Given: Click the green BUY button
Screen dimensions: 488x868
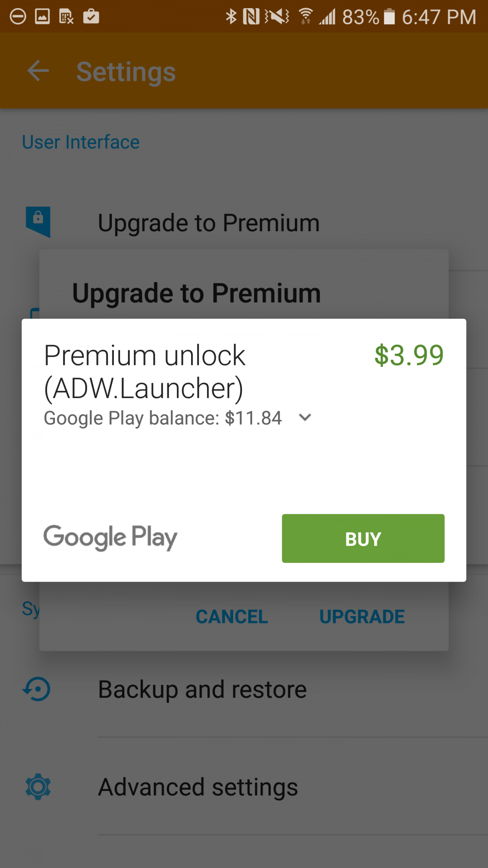Looking at the screenshot, I should pos(363,538).
